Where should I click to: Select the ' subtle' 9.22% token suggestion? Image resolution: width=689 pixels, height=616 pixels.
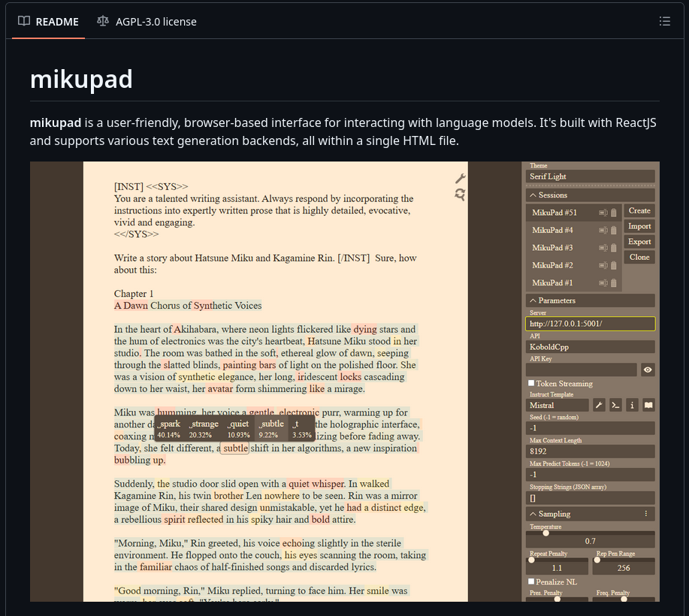(x=270, y=429)
